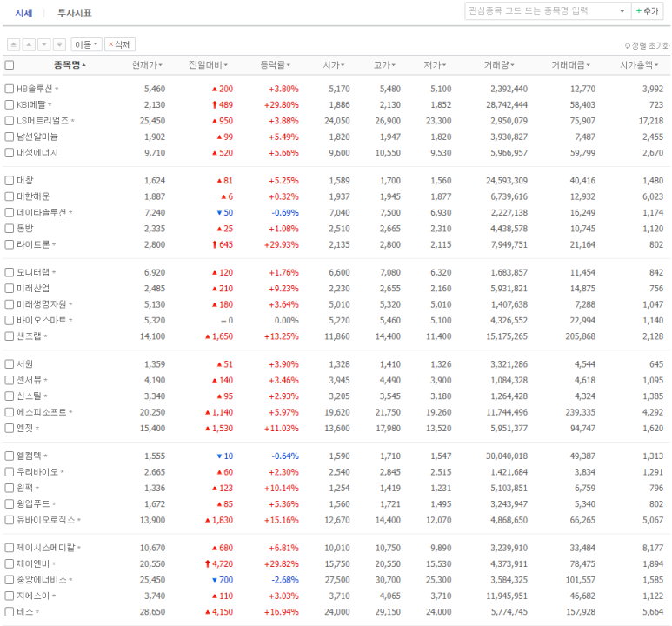Sort by 저가 column
672x626 pixels.
(x=435, y=65)
